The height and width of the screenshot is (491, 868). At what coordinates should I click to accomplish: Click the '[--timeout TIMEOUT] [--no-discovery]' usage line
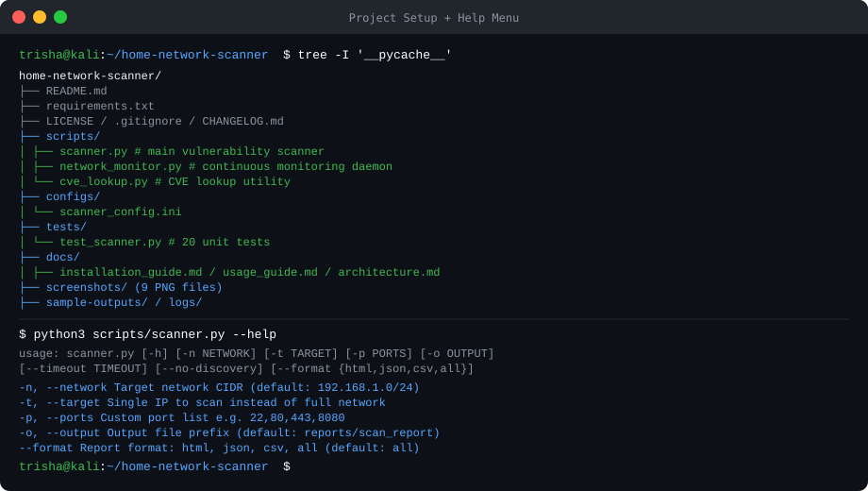click(x=246, y=368)
